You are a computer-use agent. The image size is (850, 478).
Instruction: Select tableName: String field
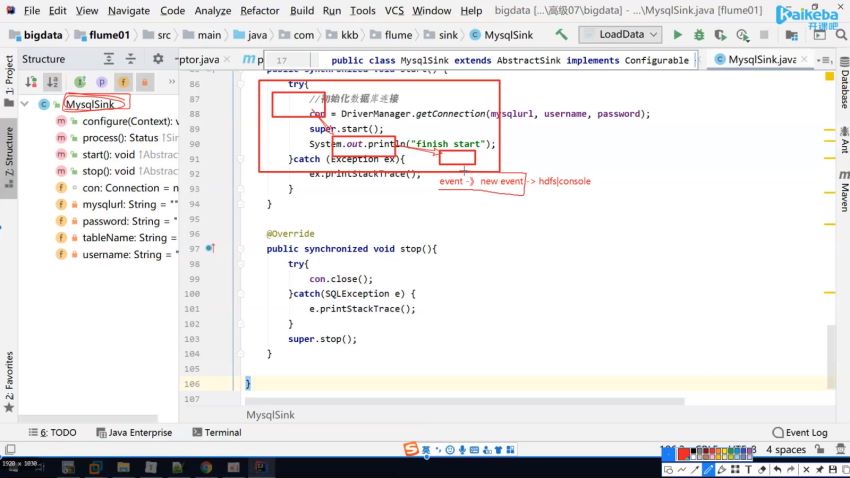[x=117, y=237]
